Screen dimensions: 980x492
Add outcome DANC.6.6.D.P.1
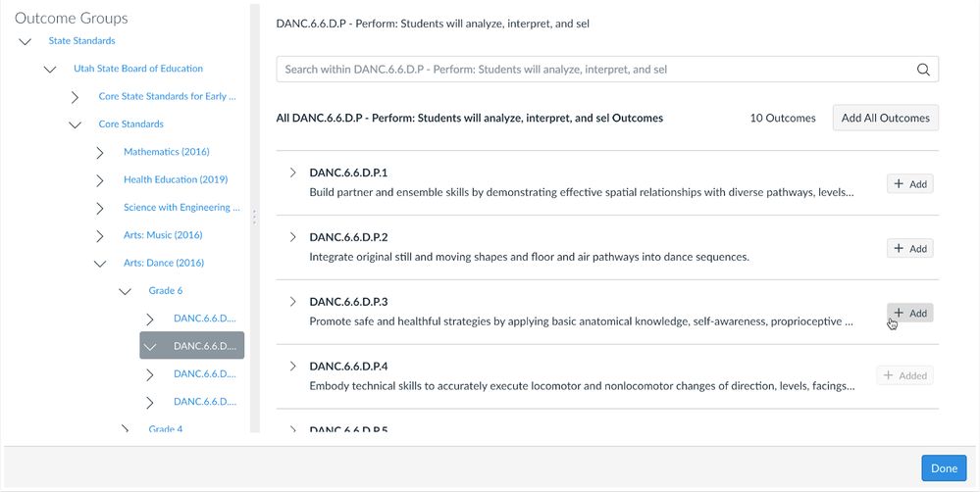click(910, 183)
